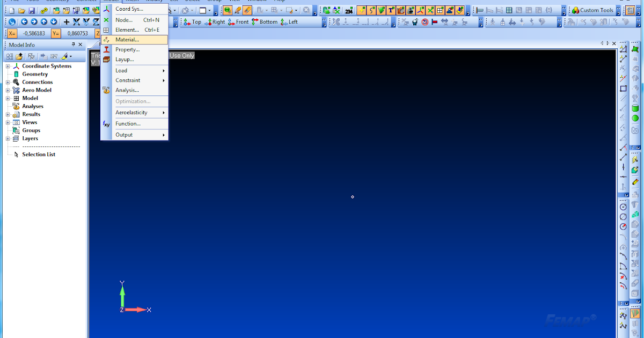Expand the Model tree node

click(7, 98)
